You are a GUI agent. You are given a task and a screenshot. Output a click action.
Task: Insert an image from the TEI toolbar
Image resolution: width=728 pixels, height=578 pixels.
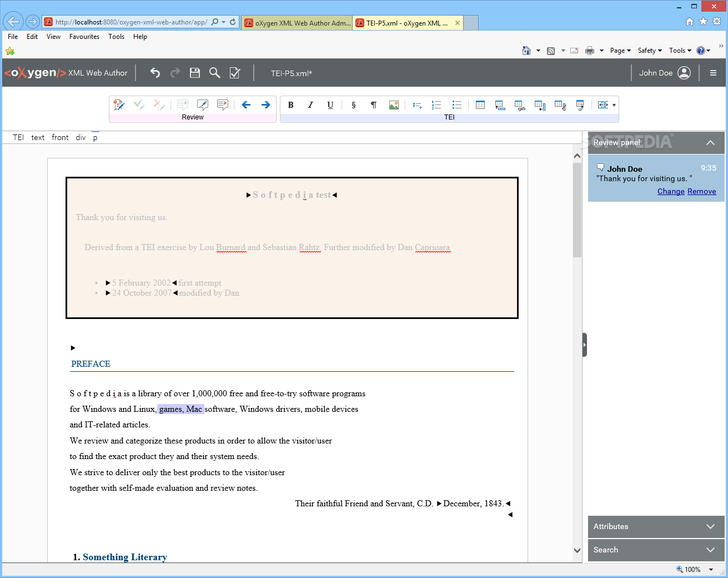394,104
